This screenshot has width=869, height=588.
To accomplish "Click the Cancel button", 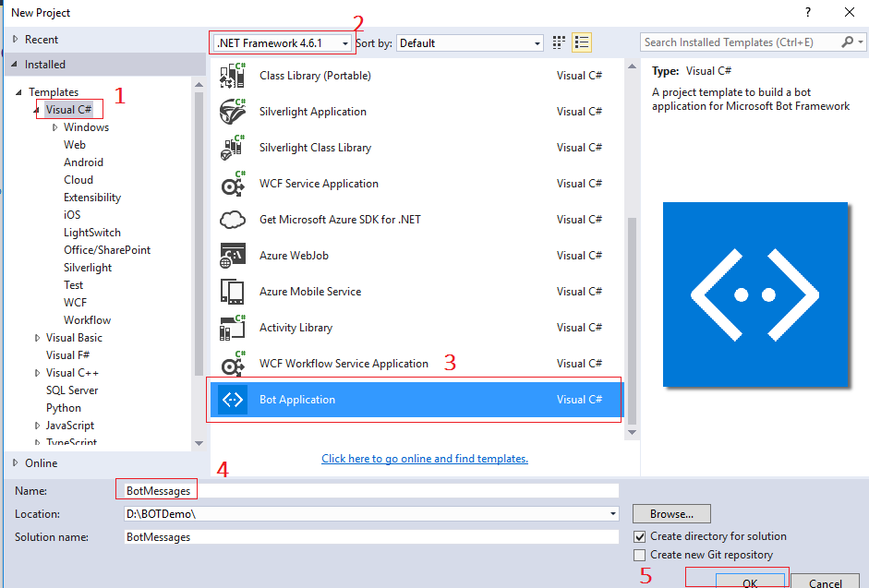I will pyautogui.click(x=826, y=582).
